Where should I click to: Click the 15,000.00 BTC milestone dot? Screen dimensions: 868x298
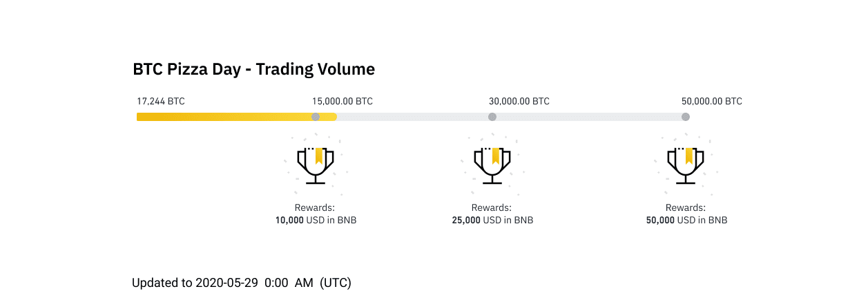point(316,117)
